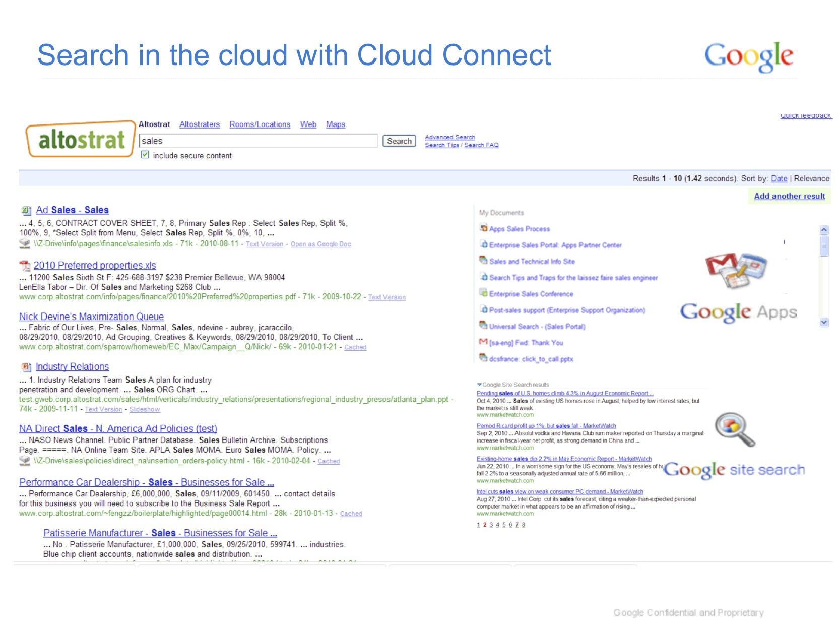Open the Ad Sales - Sales result
Image resolution: width=840 pixels, height=630 pixels.
(73, 210)
